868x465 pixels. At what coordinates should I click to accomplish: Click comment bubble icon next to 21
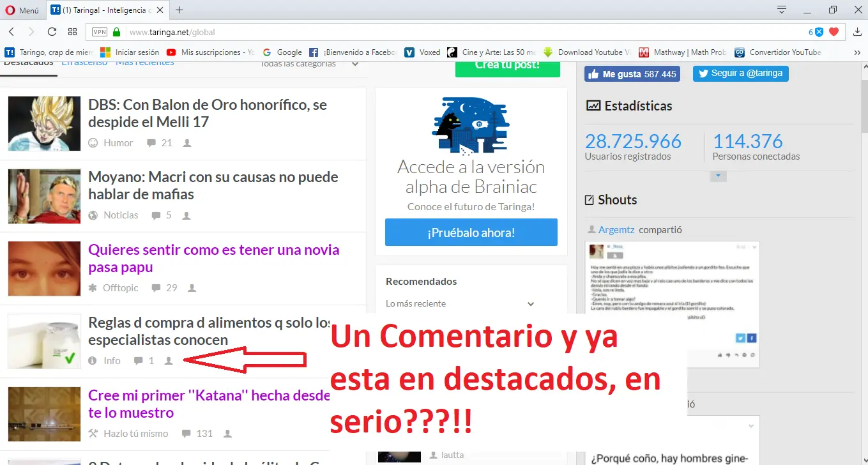(151, 143)
